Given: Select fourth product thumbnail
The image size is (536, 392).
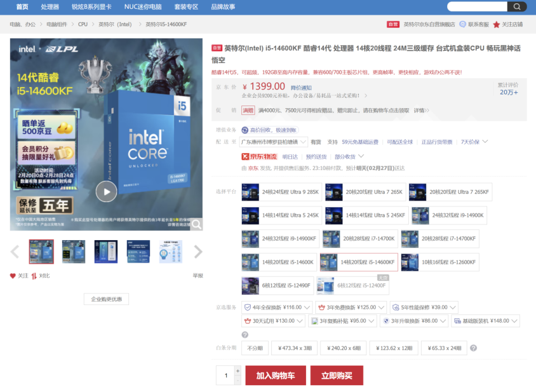Looking at the screenshot, I should 138,251.
